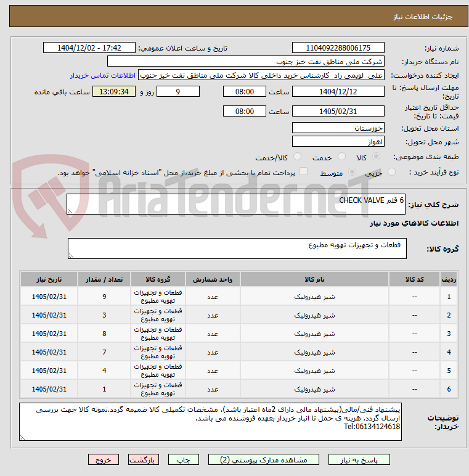Select the متوسط purchase type radio

point(352,172)
